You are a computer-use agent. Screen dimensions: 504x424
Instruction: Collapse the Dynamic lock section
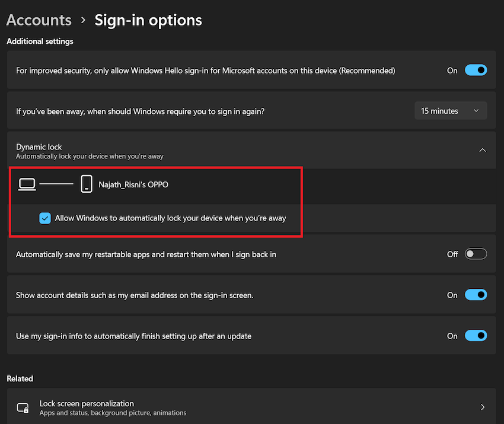[482, 150]
